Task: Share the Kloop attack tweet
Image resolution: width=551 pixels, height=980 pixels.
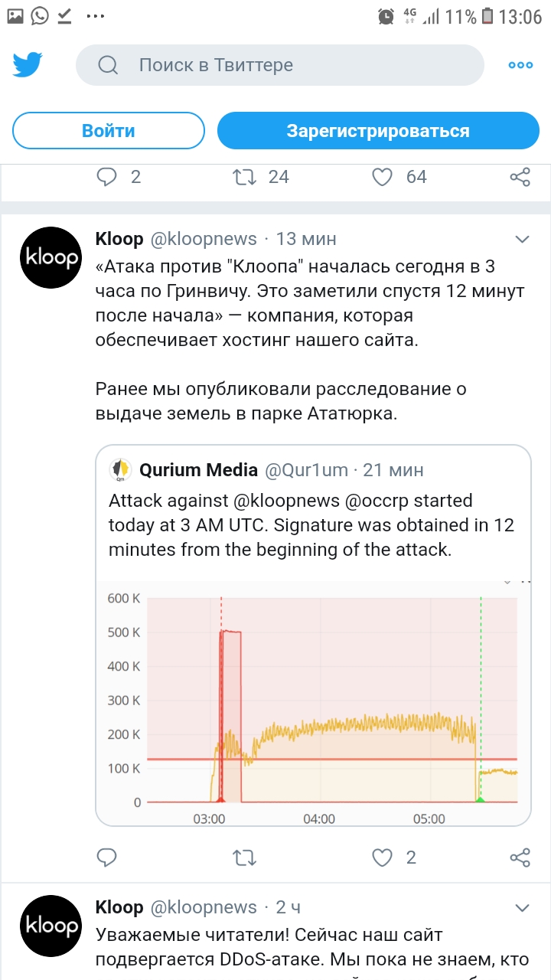Action: click(520, 857)
